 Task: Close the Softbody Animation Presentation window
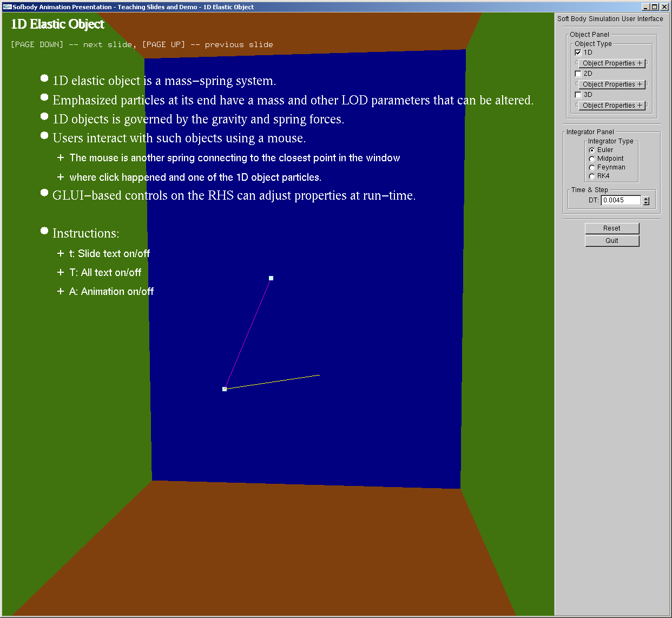pyautogui.click(x=664, y=7)
